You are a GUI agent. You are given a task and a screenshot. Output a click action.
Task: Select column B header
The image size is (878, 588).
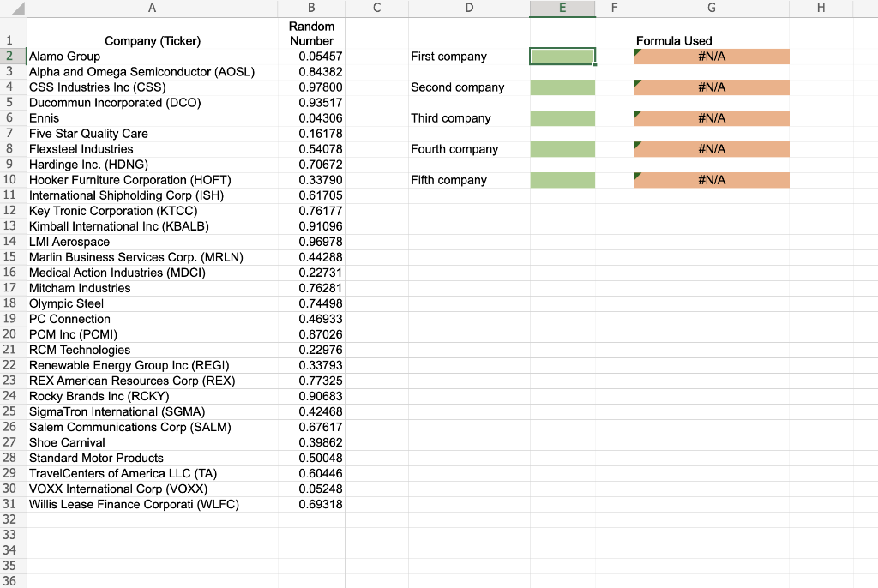click(x=311, y=8)
